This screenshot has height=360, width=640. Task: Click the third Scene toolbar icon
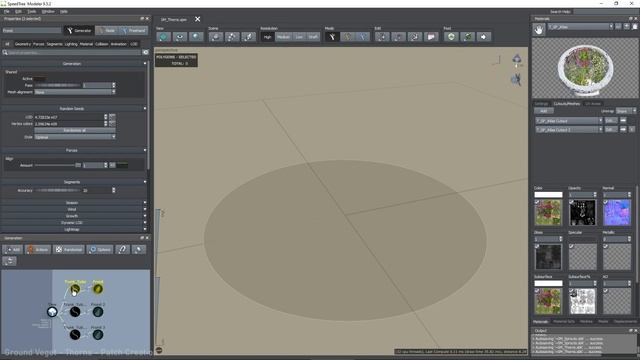pos(248,37)
